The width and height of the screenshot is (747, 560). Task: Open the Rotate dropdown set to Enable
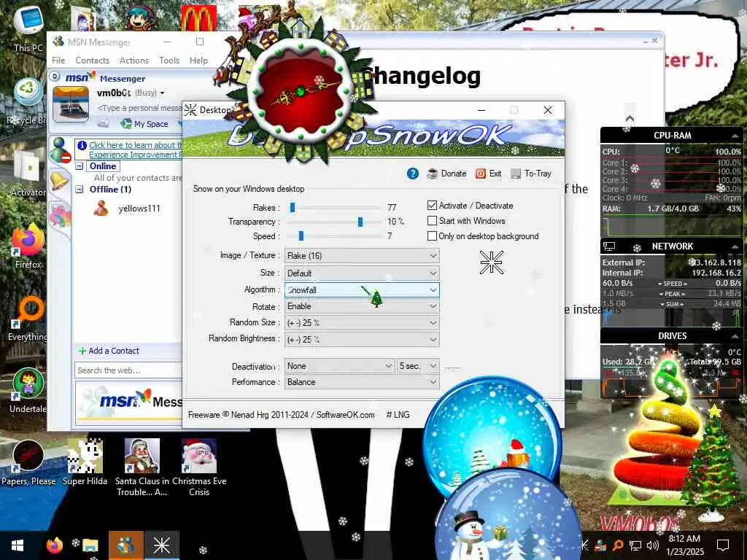pos(362,306)
